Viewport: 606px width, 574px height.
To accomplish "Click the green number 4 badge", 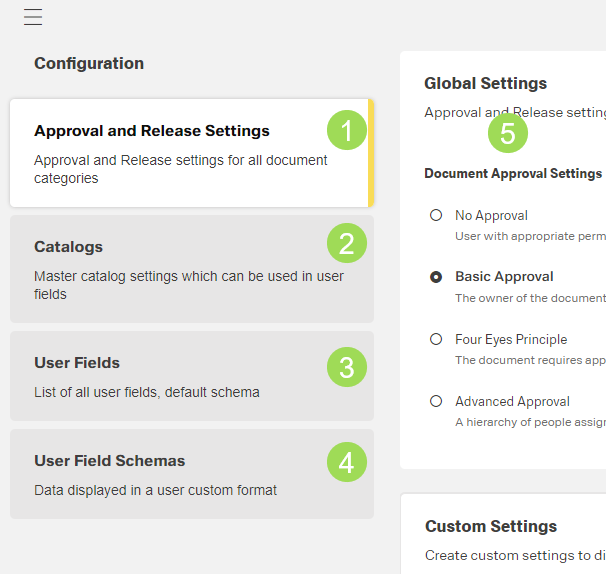I will point(347,462).
